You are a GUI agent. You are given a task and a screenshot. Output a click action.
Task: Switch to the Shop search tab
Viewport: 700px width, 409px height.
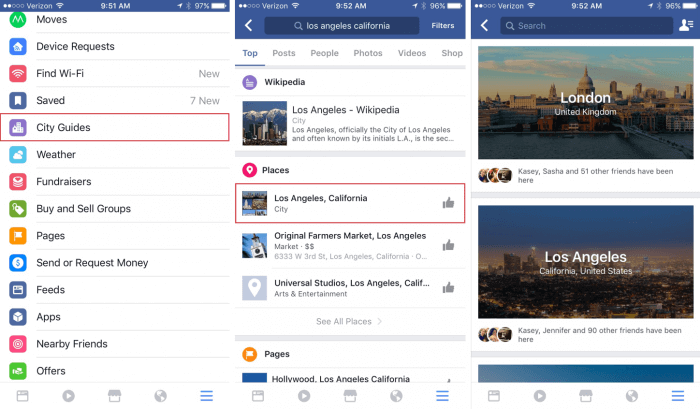[452, 53]
